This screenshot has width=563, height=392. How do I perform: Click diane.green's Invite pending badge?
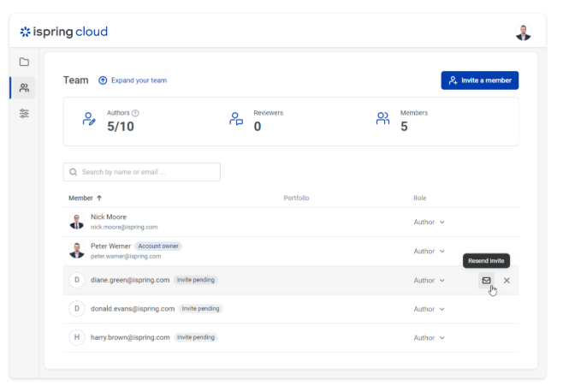196,280
